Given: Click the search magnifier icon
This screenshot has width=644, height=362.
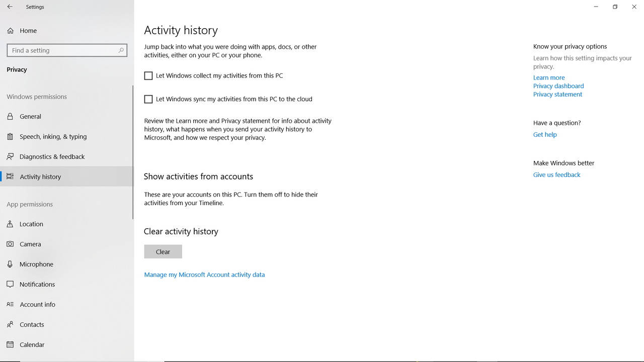Looking at the screenshot, I should click(121, 50).
